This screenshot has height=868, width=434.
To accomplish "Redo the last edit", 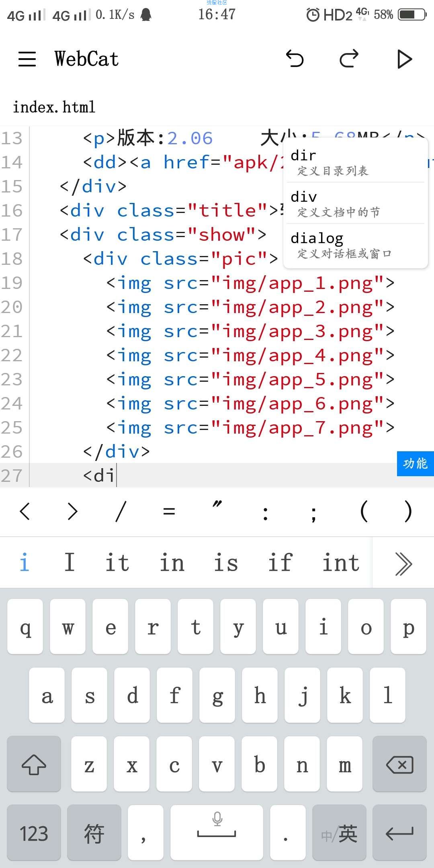I will [349, 59].
